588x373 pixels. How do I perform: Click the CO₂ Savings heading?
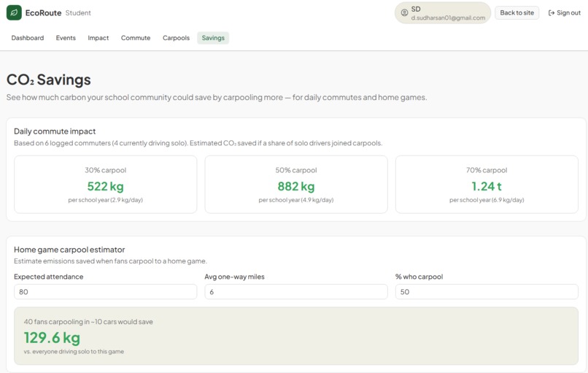pyautogui.click(x=48, y=80)
